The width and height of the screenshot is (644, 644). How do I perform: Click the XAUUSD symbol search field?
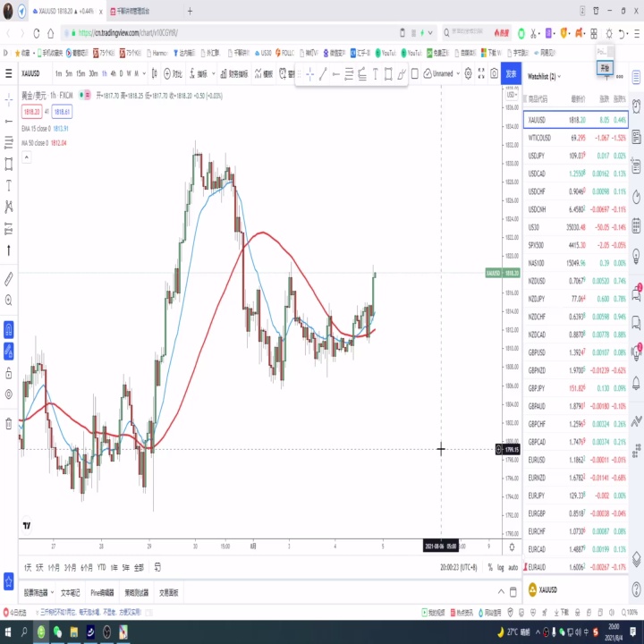coord(30,73)
